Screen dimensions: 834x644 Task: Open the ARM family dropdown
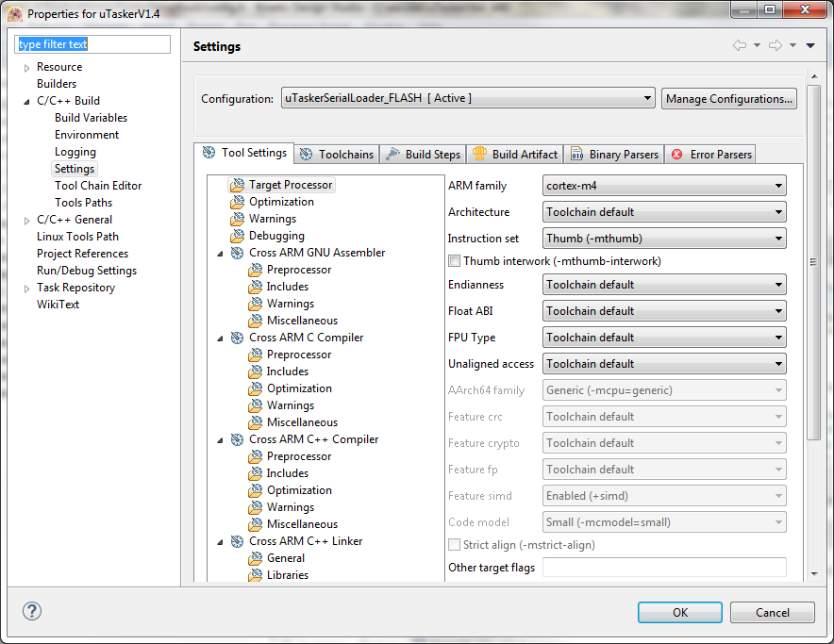(x=664, y=186)
